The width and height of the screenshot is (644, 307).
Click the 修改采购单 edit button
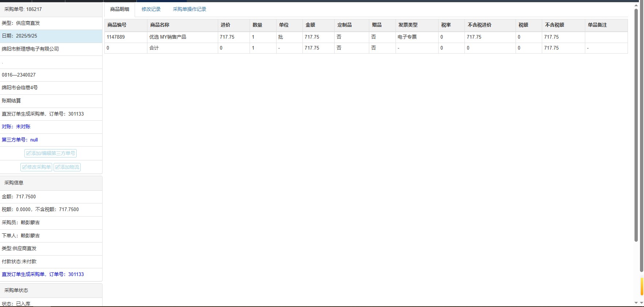(x=36, y=167)
